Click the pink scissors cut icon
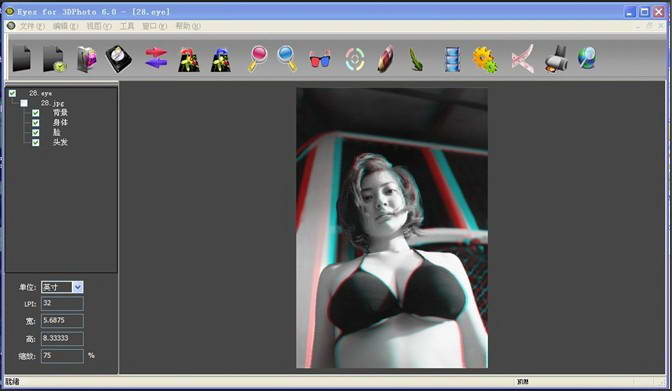Viewport: 672px width, 391px height. click(x=523, y=59)
